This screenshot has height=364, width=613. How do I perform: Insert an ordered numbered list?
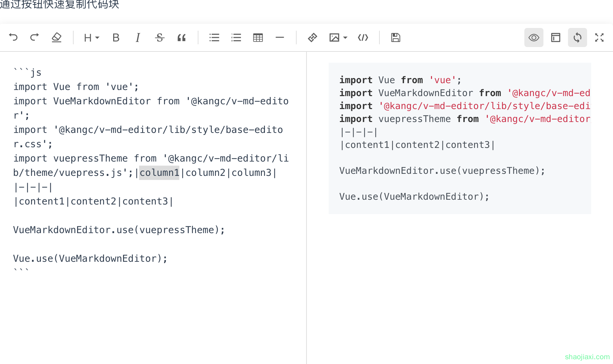click(x=236, y=37)
